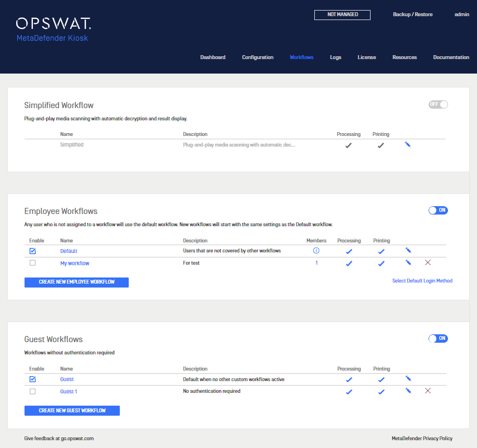
Task: Click the members count 1 for My workflow
Action: tap(317, 263)
